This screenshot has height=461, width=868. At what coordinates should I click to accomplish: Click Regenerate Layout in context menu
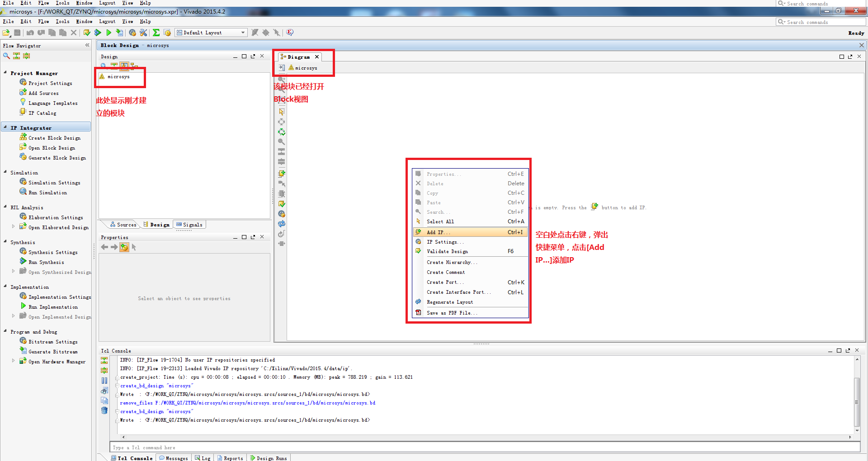pos(470,302)
